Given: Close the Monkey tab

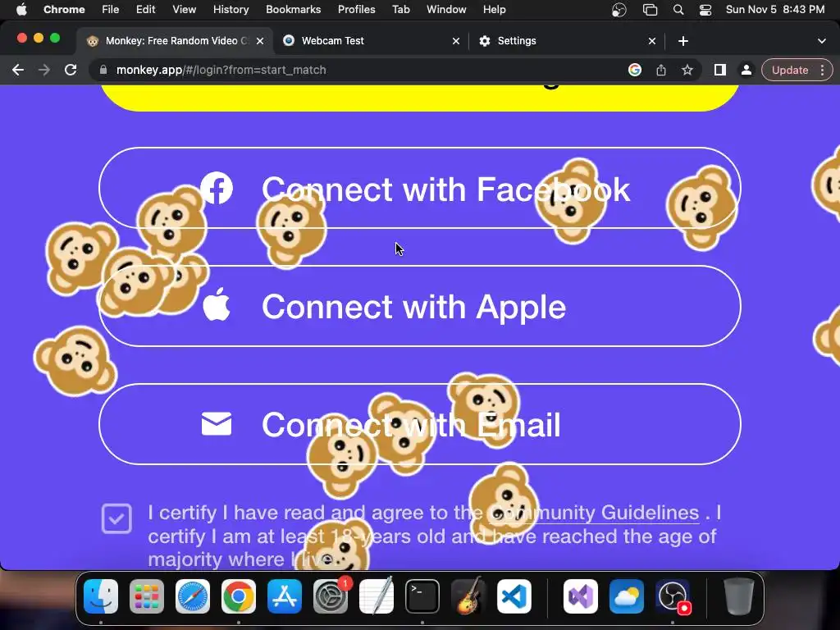Looking at the screenshot, I should [x=260, y=41].
